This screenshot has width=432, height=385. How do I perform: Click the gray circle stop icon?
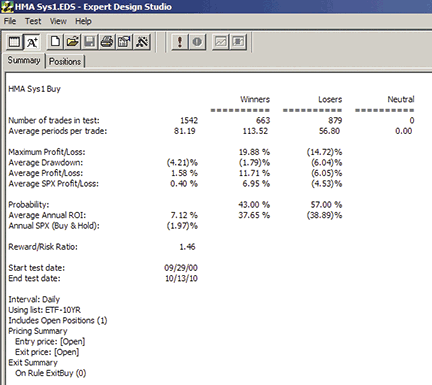197,42
